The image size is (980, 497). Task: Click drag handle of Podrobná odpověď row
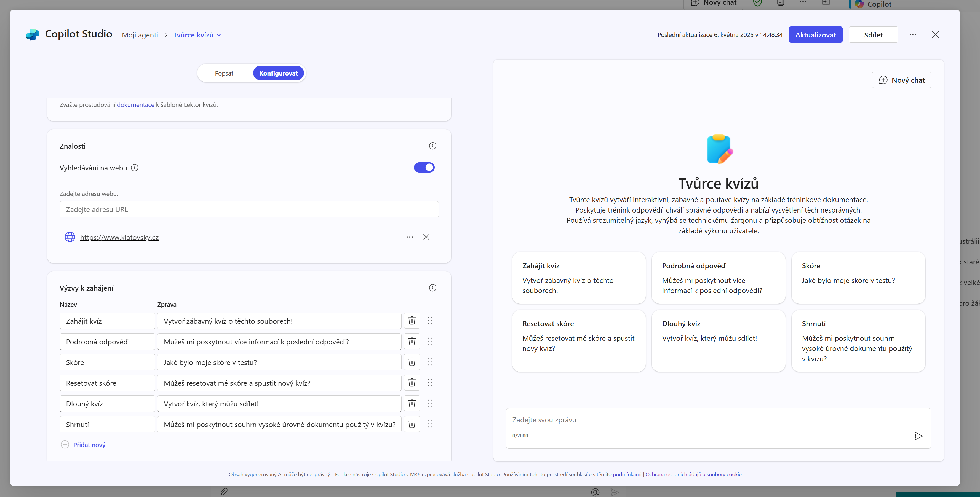pyautogui.click(x=430, y=341)
